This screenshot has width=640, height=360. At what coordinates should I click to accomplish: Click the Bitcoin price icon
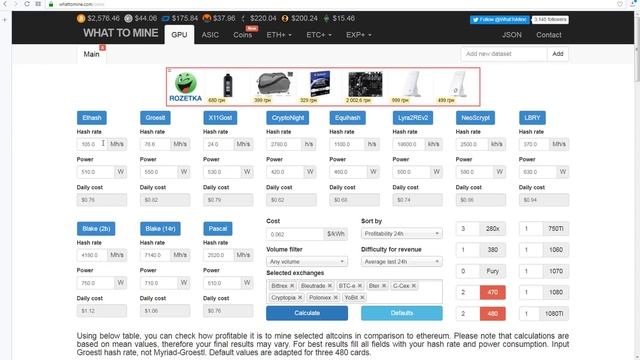pyautogui.click(x=81, y=18)
